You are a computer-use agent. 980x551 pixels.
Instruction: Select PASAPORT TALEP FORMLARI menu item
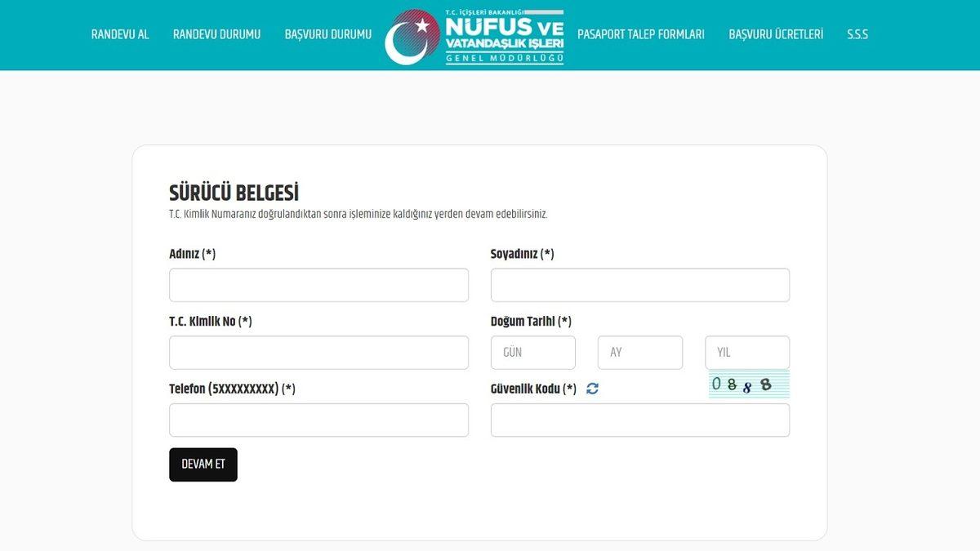click(640, 34)
